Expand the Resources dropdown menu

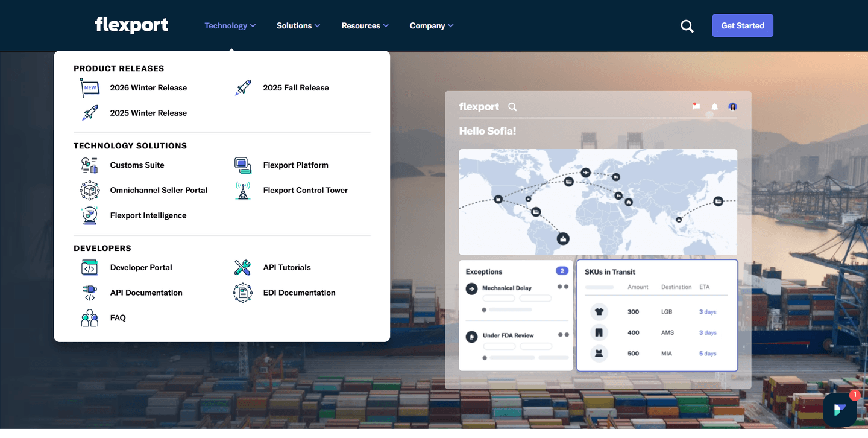pos(365,26)
